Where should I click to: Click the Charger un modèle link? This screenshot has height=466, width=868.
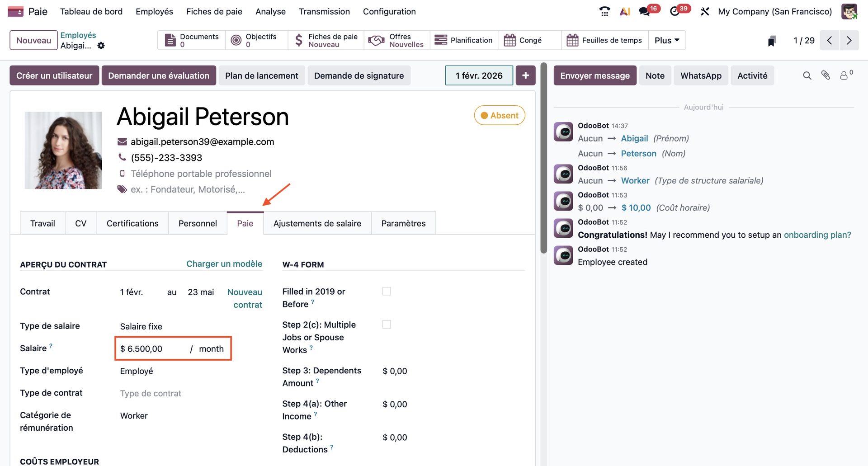point(224,264)
